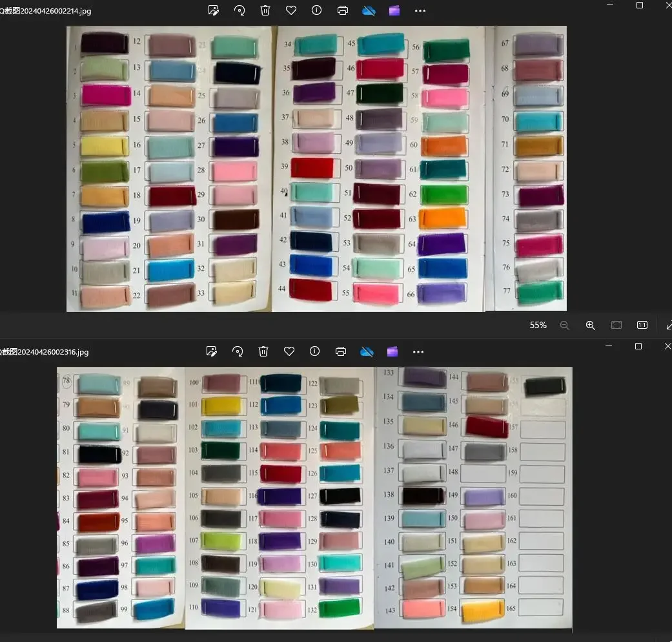This screenshot has width=672, height=642.
Task: Favorite the 002316.jpg photo with heart icon
Action: 289,351
